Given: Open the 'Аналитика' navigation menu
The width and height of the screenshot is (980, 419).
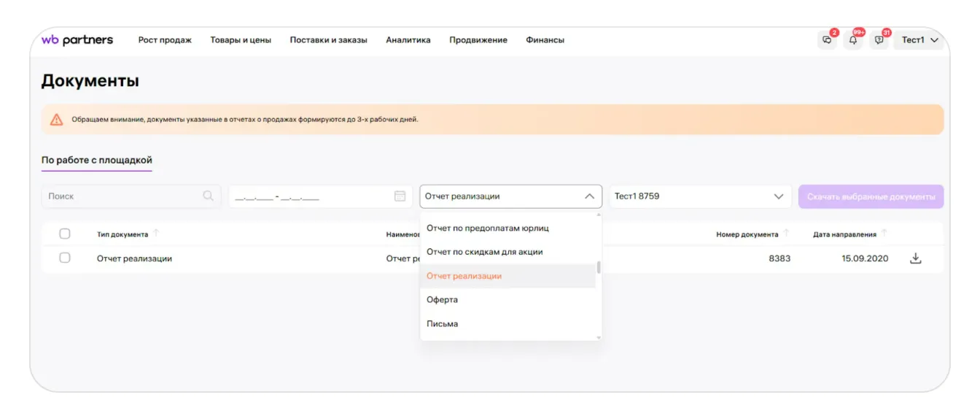Looking at the screenshot, I should (x=408, y=40).
